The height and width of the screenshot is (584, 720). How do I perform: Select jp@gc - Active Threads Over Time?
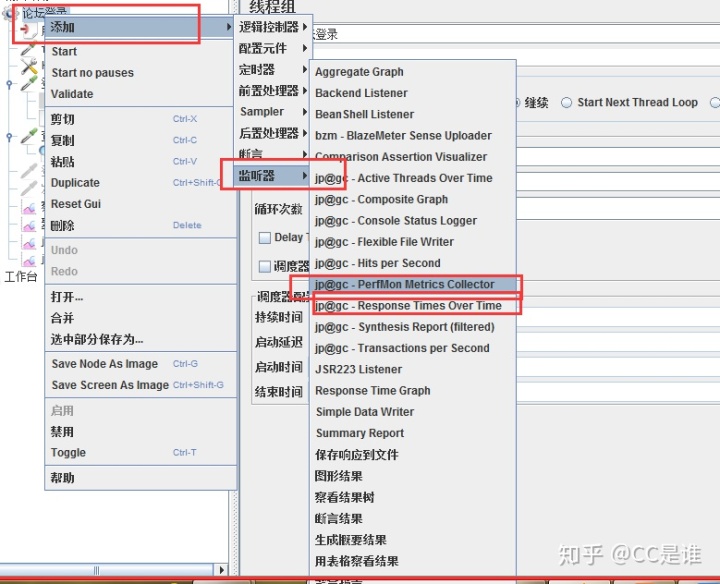pos(413,178)
